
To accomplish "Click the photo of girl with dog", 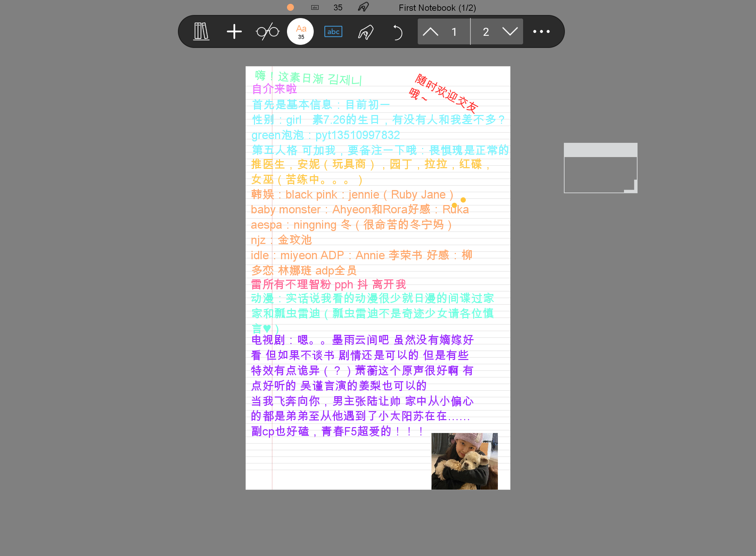I will coord(464,461).
